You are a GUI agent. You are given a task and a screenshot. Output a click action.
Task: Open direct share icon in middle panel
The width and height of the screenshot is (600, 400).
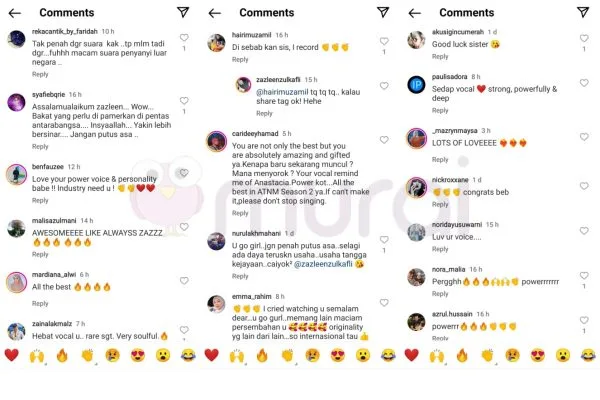pos(383,12)
